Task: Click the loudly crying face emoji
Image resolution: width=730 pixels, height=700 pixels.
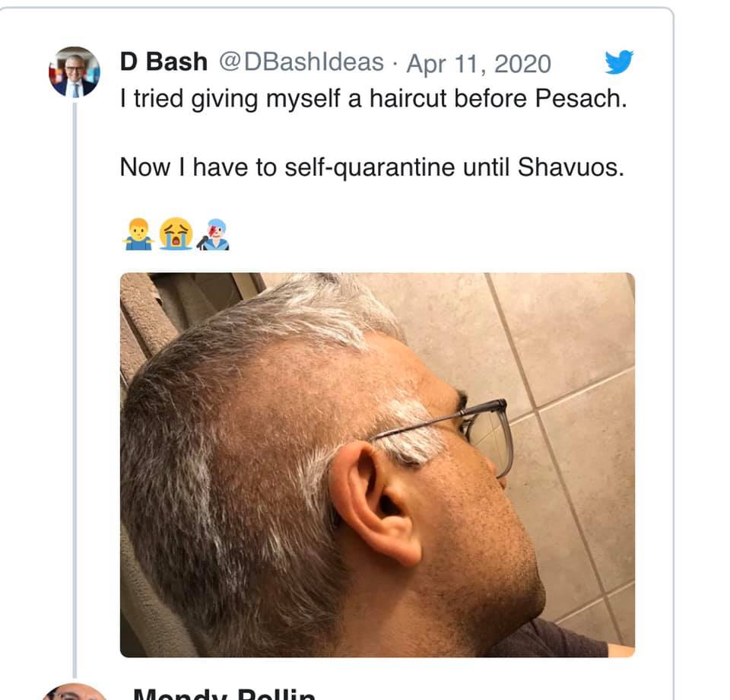Action: 176,234
